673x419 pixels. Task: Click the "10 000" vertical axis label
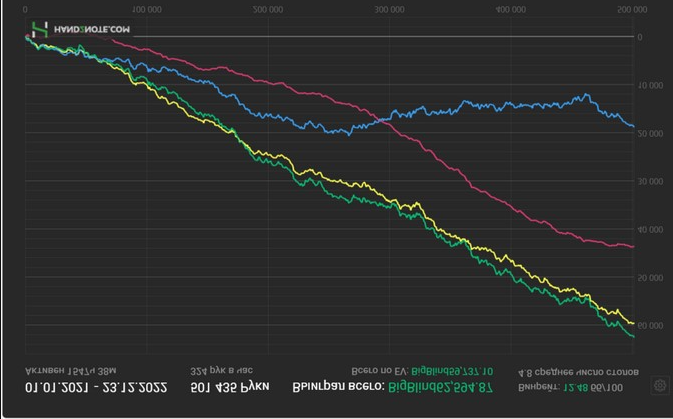(x=650, y=85)
